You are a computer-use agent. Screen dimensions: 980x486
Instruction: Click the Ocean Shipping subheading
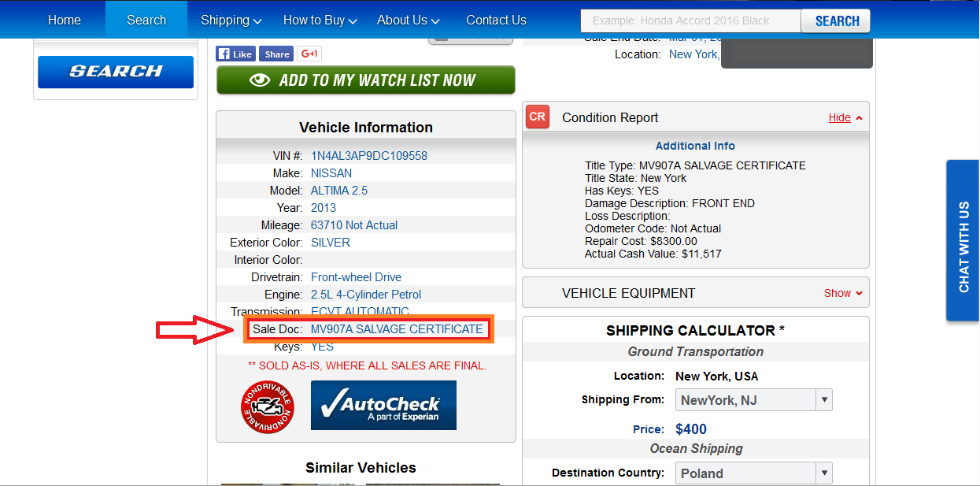click(696, 448)
